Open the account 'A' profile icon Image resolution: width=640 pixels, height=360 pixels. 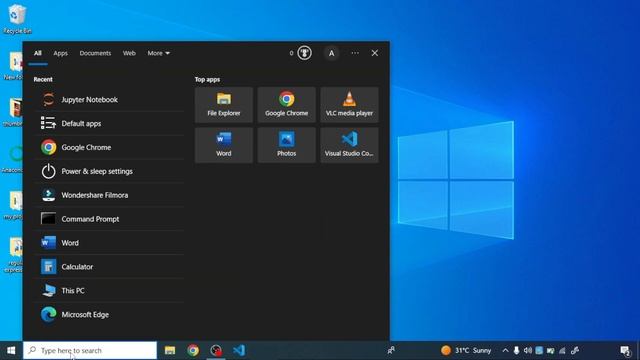point(331,53)
